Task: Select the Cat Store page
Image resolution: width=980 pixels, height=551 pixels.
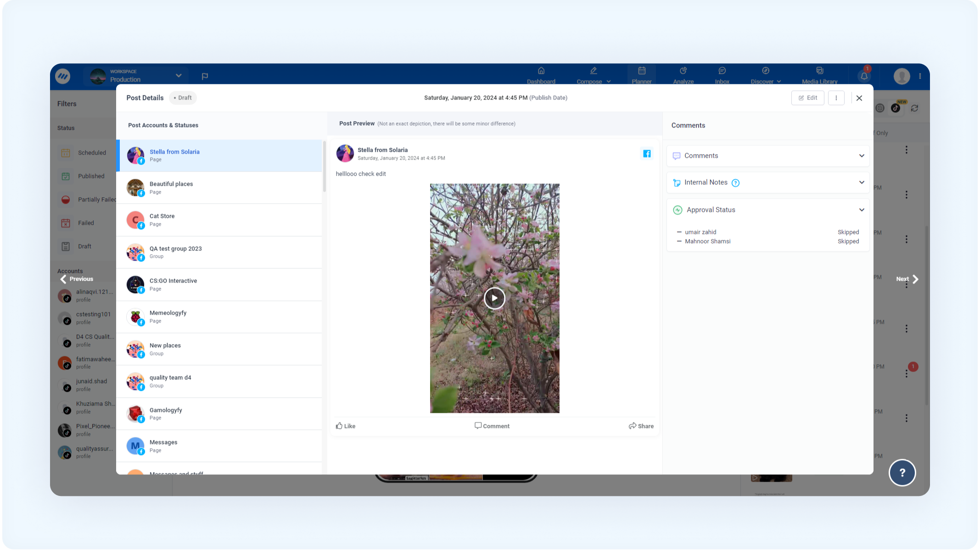Action: point(220,220)
